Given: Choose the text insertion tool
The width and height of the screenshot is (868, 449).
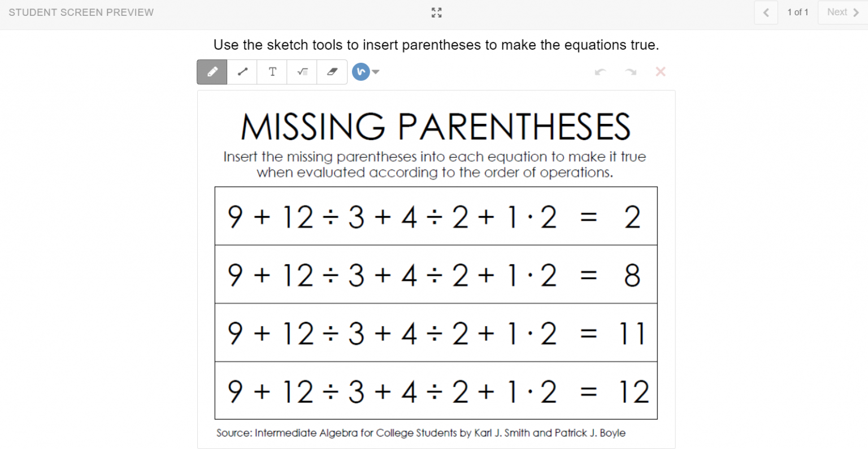Looking at the screenshot, I should 272,72.
